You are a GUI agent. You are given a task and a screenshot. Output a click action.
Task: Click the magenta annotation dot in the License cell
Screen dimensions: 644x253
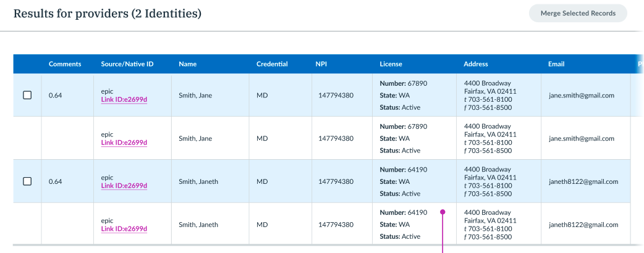point(443,212)
